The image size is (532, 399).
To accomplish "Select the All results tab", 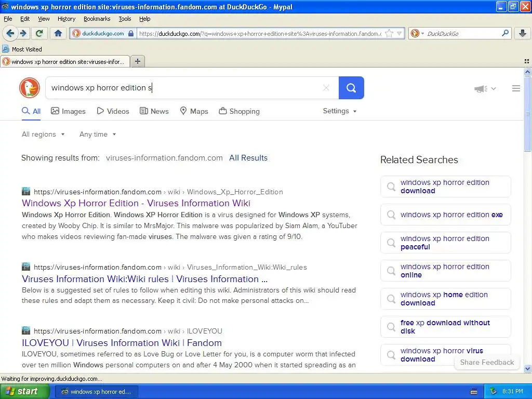I will pos(31,111).
